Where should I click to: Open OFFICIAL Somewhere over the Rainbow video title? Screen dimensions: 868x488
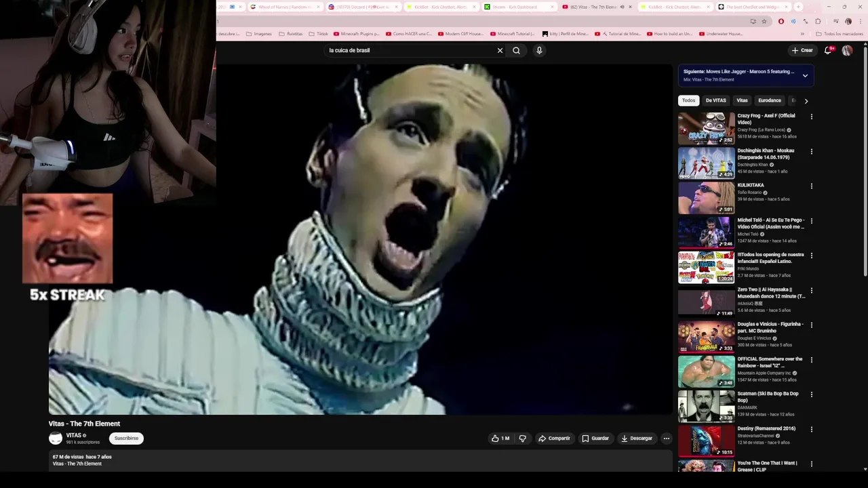pos(770,362)
